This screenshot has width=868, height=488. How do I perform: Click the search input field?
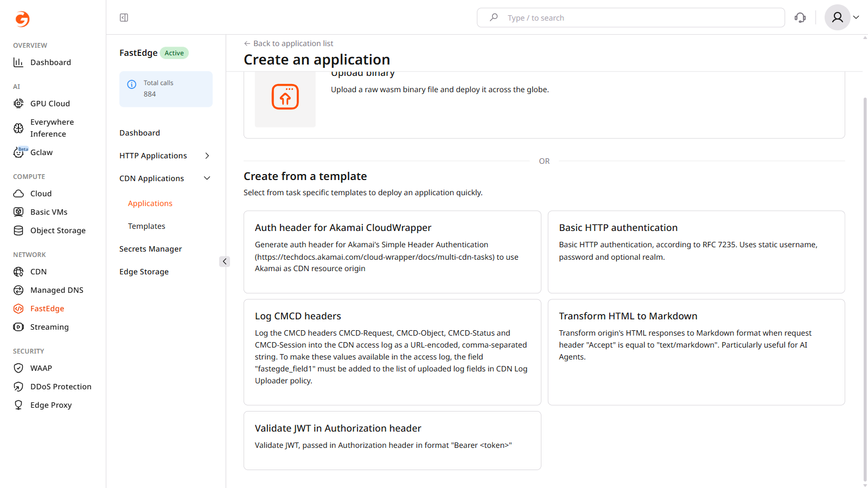point(630,18)
